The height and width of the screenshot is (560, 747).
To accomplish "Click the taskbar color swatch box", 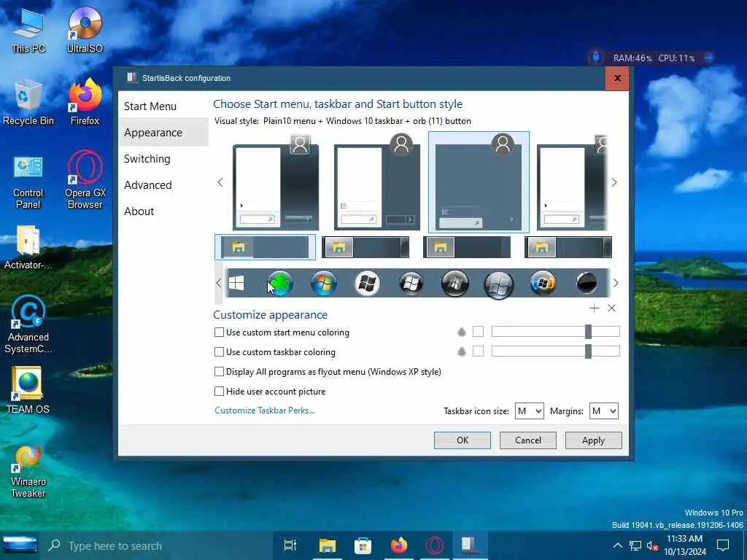I will point(478,351).
